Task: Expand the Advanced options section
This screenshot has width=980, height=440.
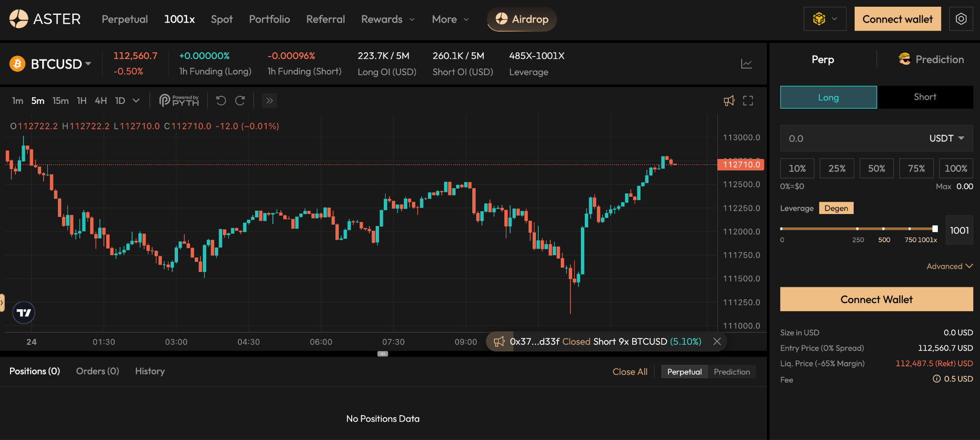Action: (x=949, y=266)
